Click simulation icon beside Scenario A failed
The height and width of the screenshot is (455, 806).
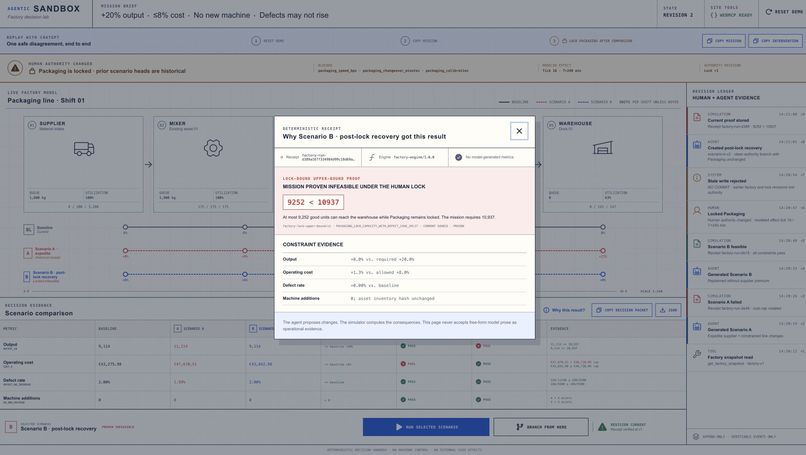(697, 299)
